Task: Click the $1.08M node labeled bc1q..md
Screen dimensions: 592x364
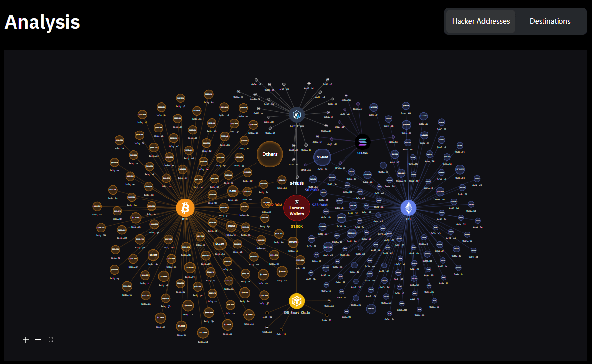Action: pyautogui.click(x=282, y=272)
